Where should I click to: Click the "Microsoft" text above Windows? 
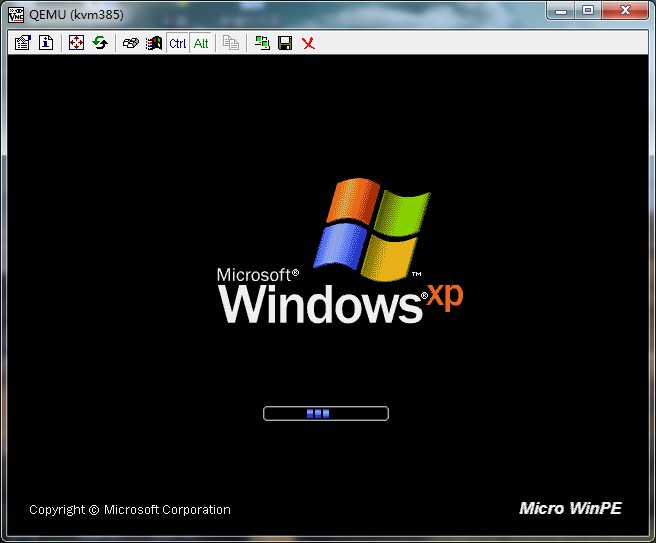(257, 275)
